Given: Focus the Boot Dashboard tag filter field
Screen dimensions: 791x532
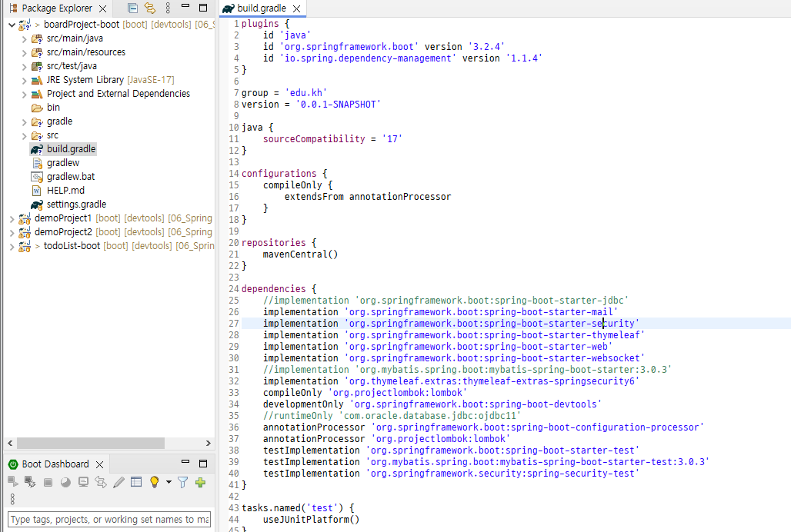Looking at the screenshot, I should [109, 520].
